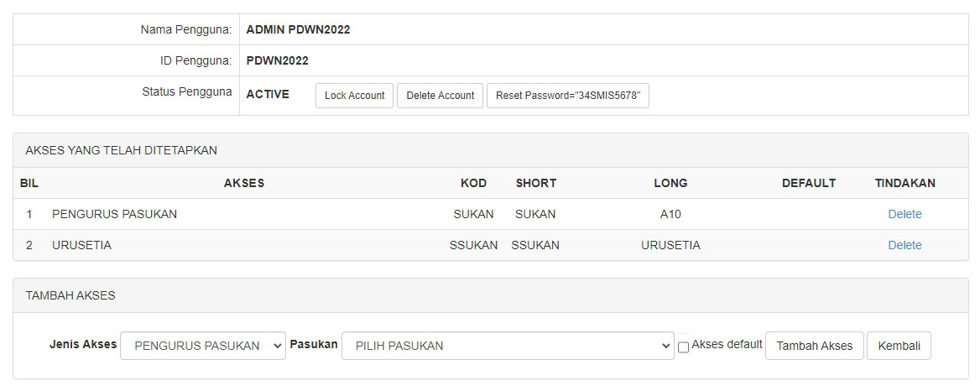Image resolution: width=980 pixels, height=391 pixels.
Task: Click the A10 long value cell
Action: (670, 214)
